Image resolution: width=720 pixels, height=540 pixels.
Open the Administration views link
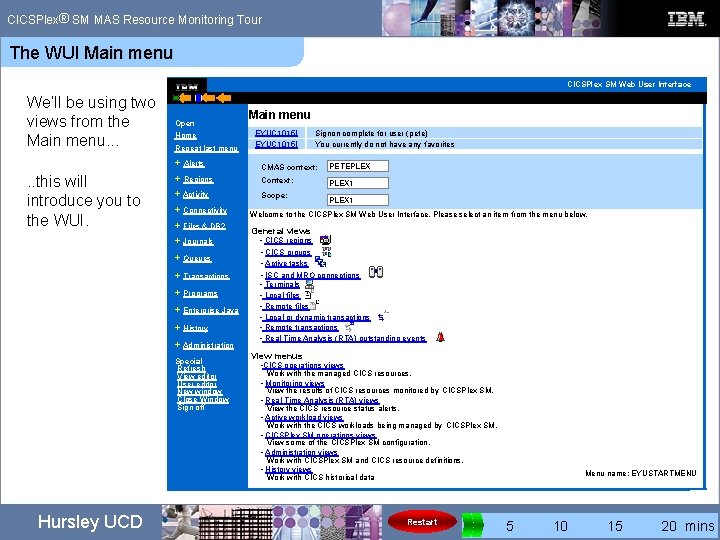(302, 452)
